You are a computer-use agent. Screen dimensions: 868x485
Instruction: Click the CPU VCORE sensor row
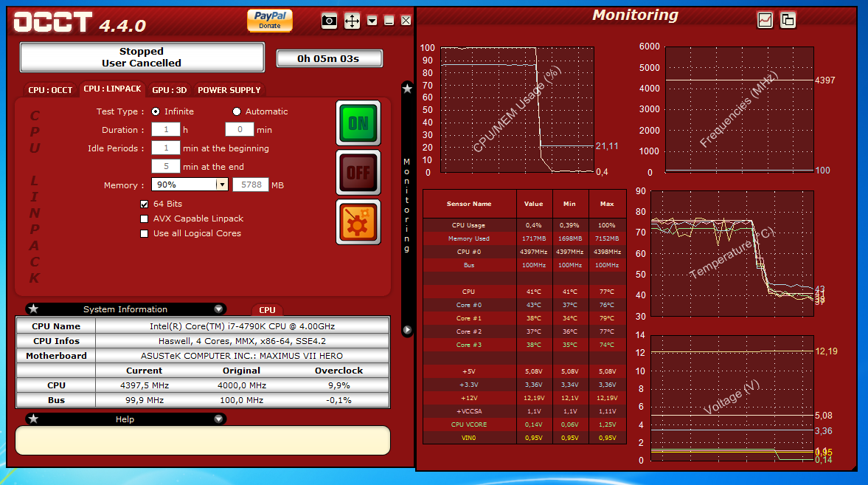tap(524, 424)
